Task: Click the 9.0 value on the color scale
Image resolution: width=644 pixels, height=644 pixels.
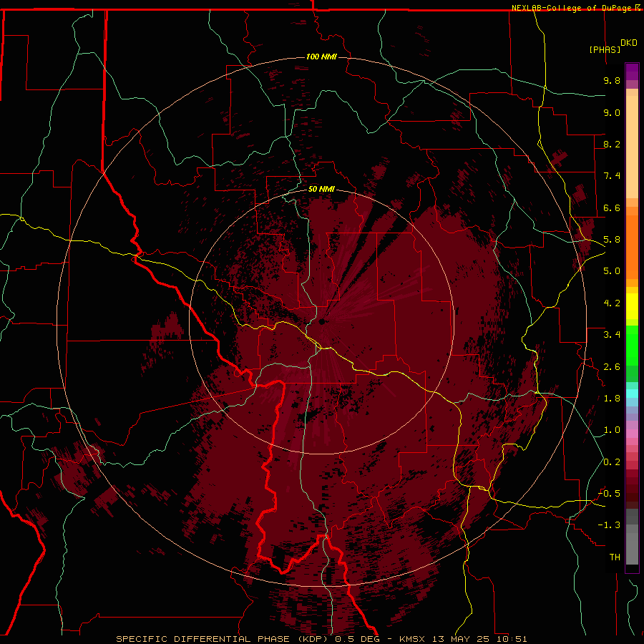Action: point(612,112)
